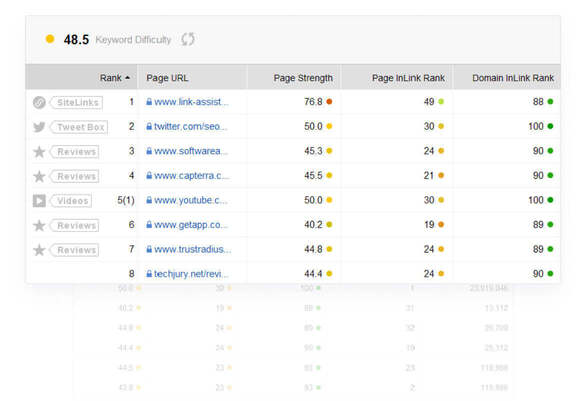
Task: Click the Reviews tag in row 7
Action: pyautogui.click(x=75, y=250)
